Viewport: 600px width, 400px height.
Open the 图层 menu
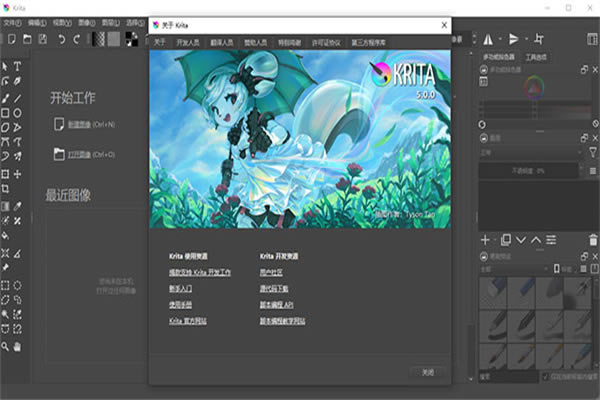pos(111,23)
